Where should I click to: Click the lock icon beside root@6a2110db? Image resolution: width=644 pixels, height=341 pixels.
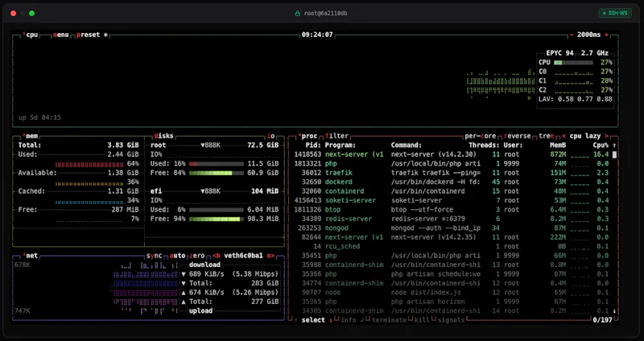[297, 13]
